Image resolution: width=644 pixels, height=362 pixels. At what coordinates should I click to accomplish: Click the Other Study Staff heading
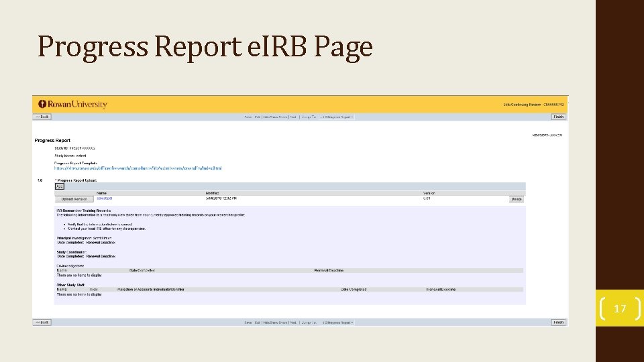pyautogui.click(x=70, y=285)
